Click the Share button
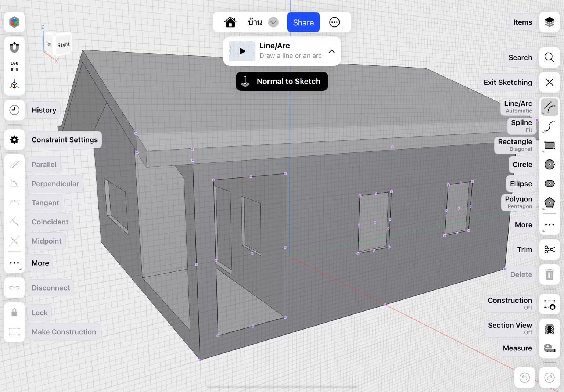This screenshot has height=392, width=564. pyautogui.click(x=303, y=22)
